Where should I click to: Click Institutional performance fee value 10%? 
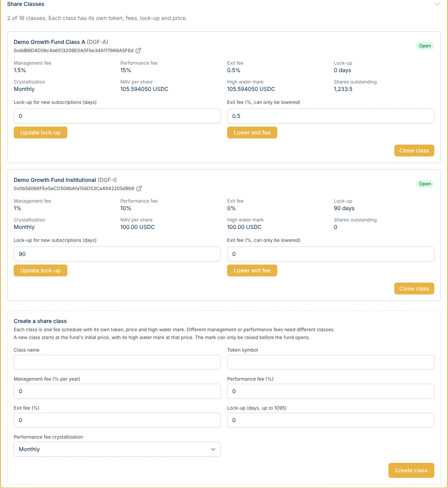click(126, 208)
